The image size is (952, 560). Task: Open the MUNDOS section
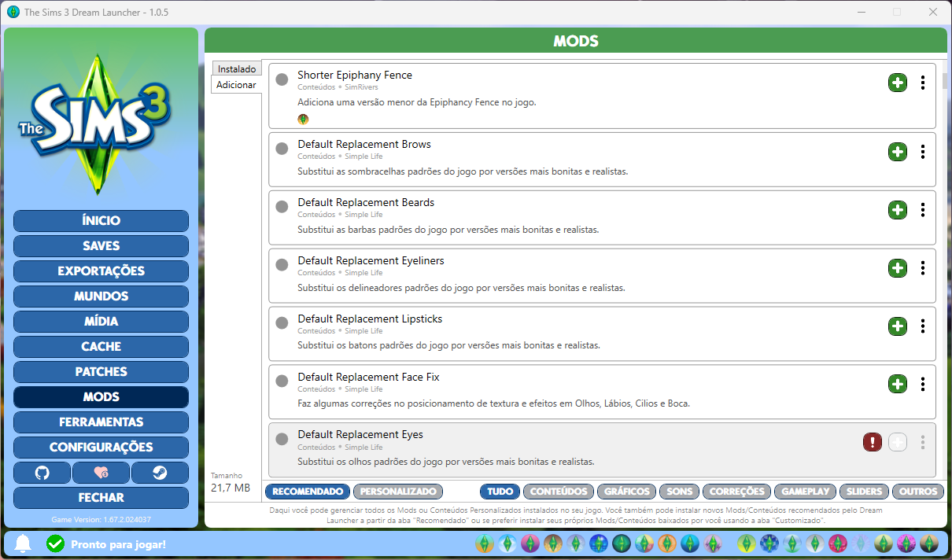(x=101, y=297)
